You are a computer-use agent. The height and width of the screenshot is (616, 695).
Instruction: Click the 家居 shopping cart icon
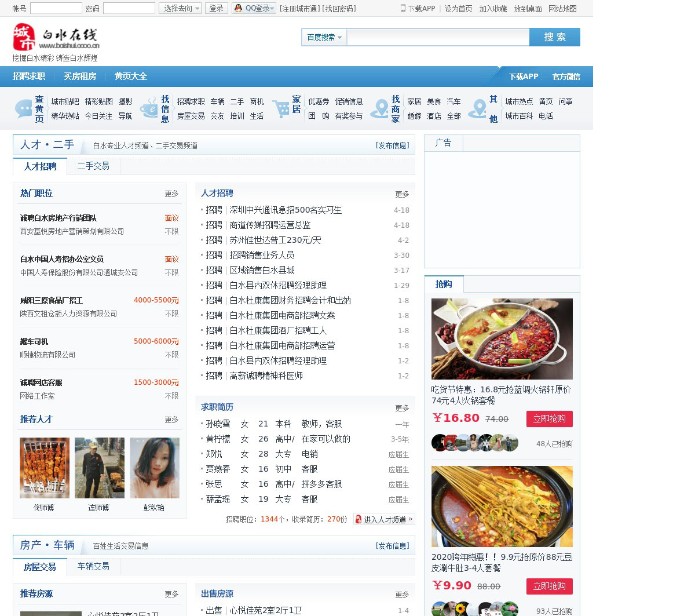281,108
